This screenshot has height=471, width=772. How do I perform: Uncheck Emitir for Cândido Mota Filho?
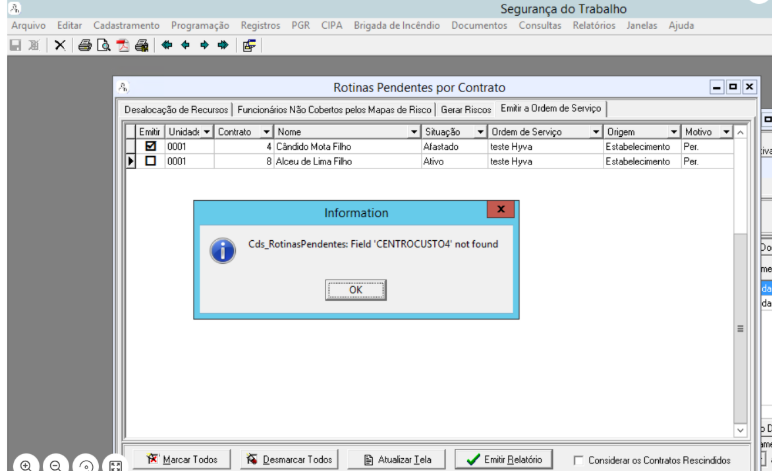click(x=151, y=146)
